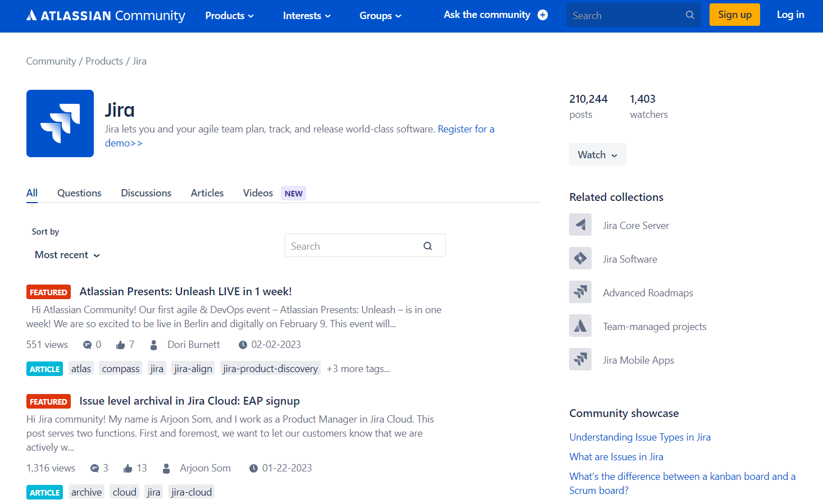Click the magnifier icon in posts search box
This screenshot has width=823, height=504.
click(x=428, y=246)
